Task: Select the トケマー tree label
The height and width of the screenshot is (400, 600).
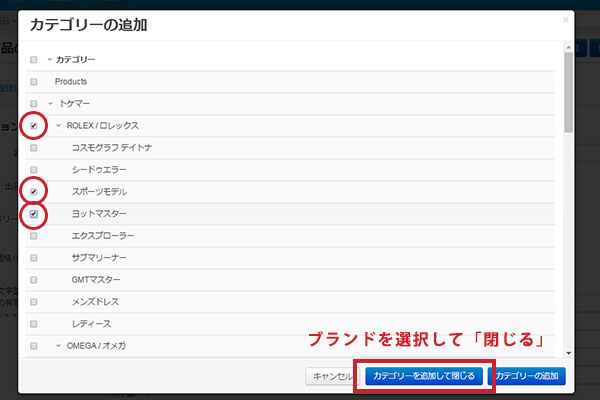Action: tap(75, 104)
